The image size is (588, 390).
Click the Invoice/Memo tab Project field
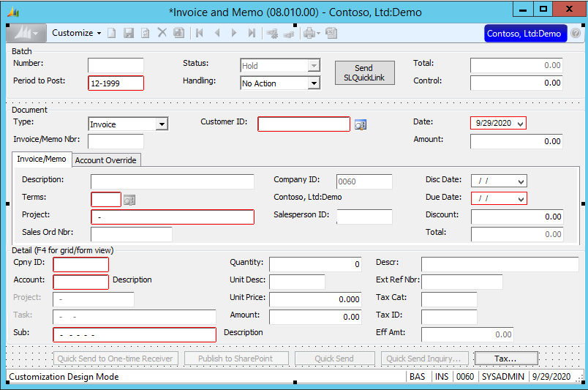173,217
